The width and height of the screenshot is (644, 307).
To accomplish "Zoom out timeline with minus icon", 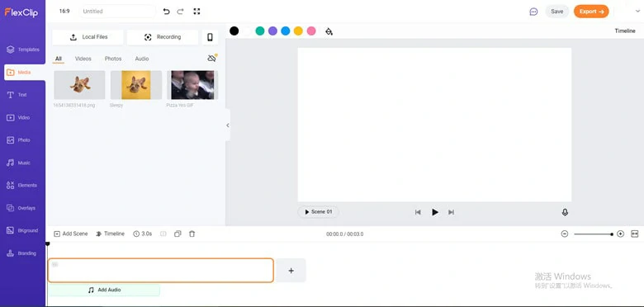I will 565,234.
